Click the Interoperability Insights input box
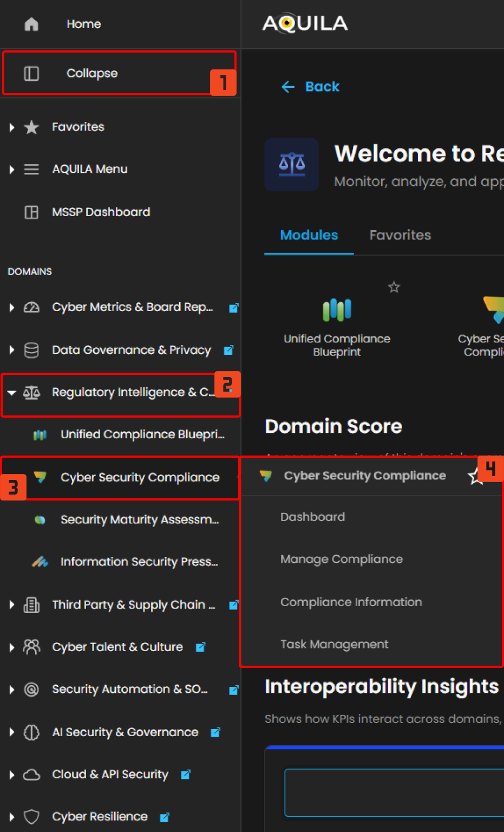Screen dimensions: 504x832 point(394,792)
